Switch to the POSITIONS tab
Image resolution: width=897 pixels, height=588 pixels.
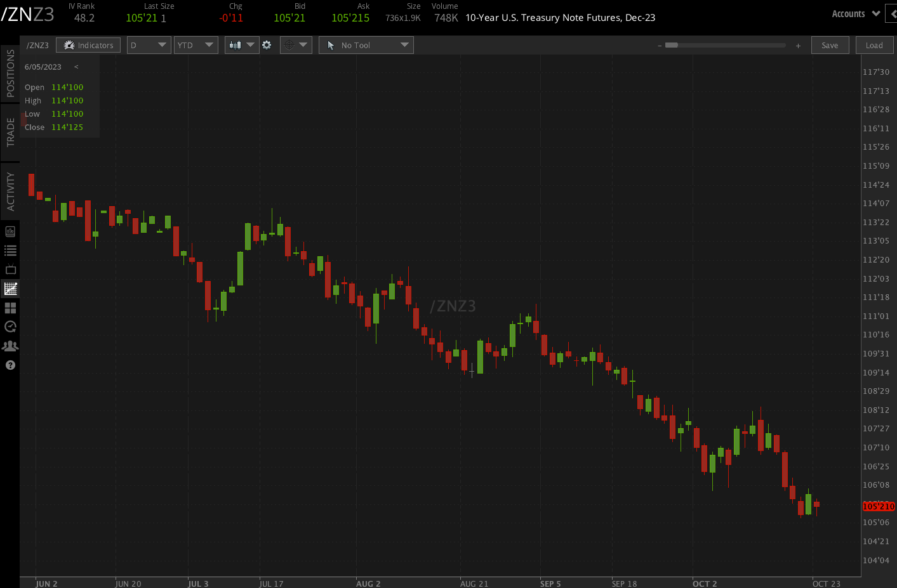(x=10, y=74)
